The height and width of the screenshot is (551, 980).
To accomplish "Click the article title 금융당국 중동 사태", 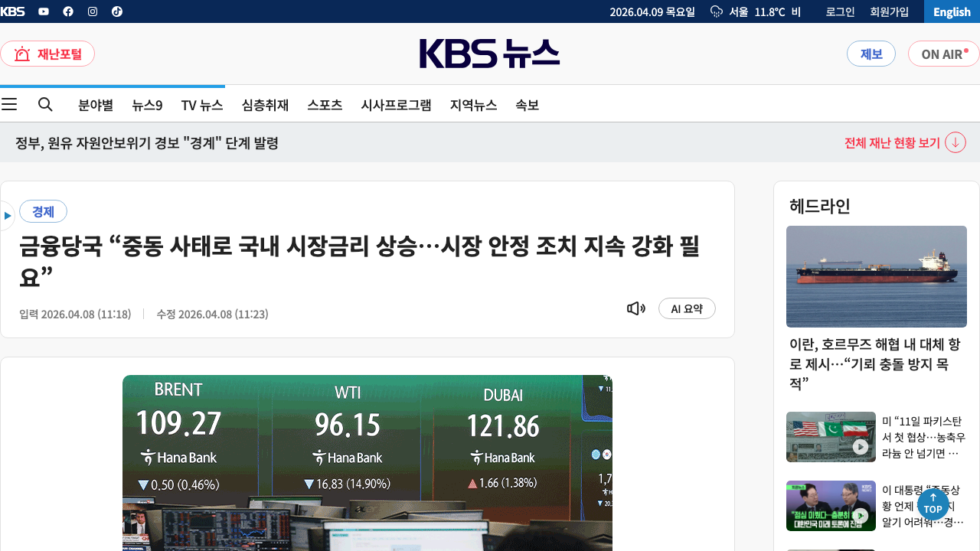I will pos(359,261).
